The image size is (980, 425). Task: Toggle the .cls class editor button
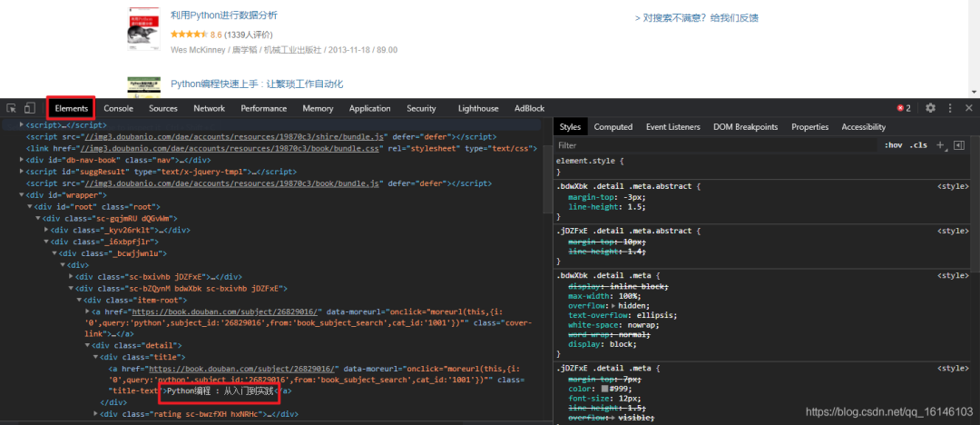pyautogui.click(x=918, y=145)
